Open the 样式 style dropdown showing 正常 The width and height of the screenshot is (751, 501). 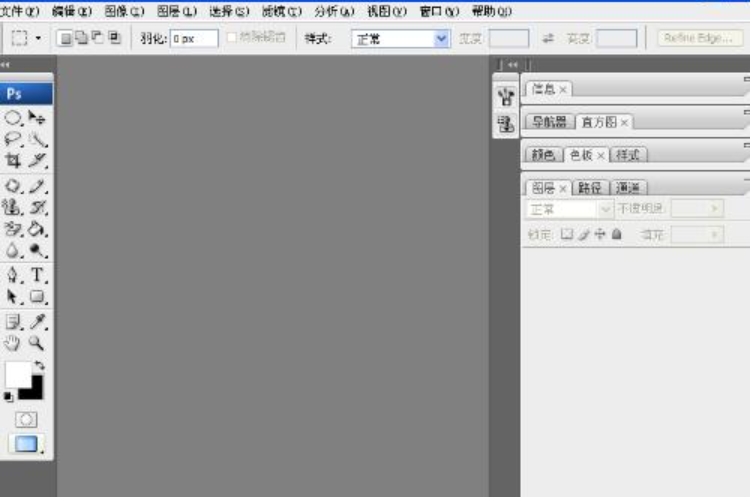click(x=401, y=38)
